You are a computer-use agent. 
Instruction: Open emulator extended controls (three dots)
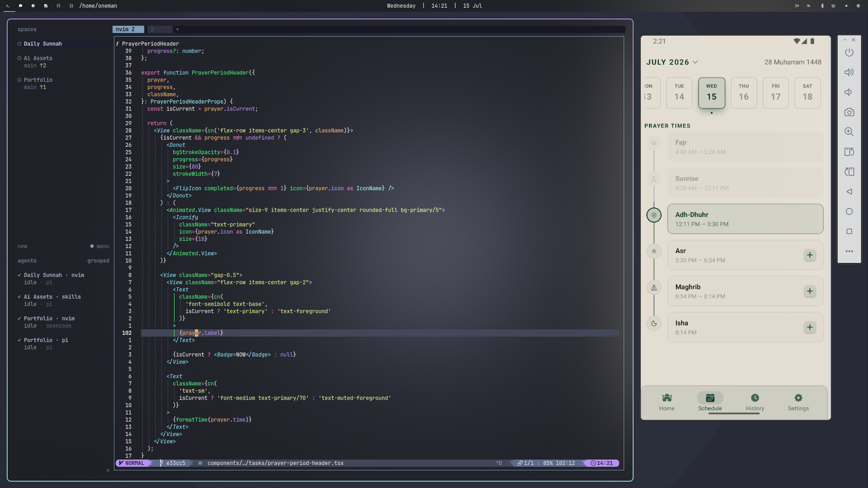849,251
